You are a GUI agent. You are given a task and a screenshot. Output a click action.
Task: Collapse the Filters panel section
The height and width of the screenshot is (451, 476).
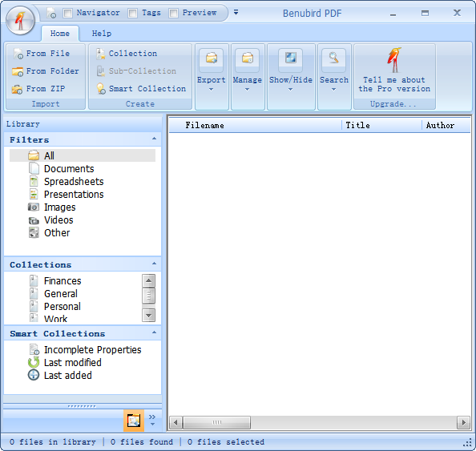click(154, 139)
